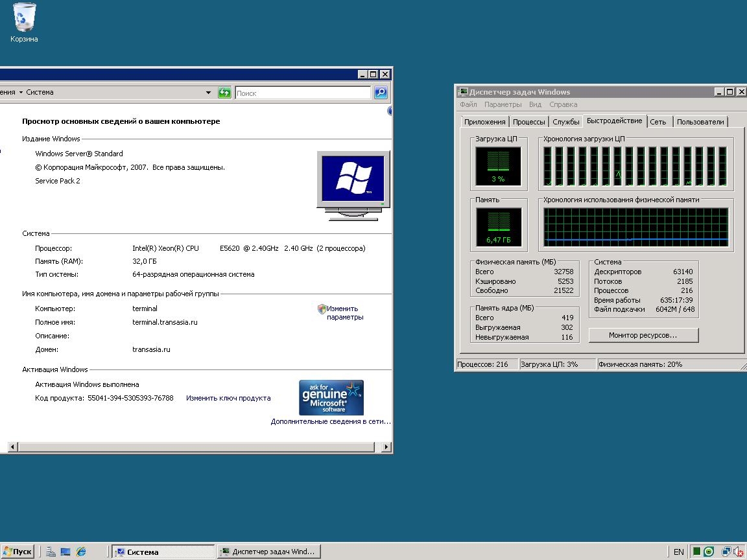Click the Всего physical memory value 32758
747x560 pixels.
coord(563,272)
